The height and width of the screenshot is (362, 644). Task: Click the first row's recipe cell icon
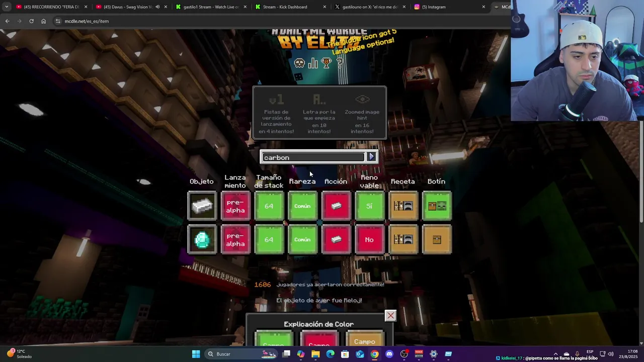[x=403, y=206]
